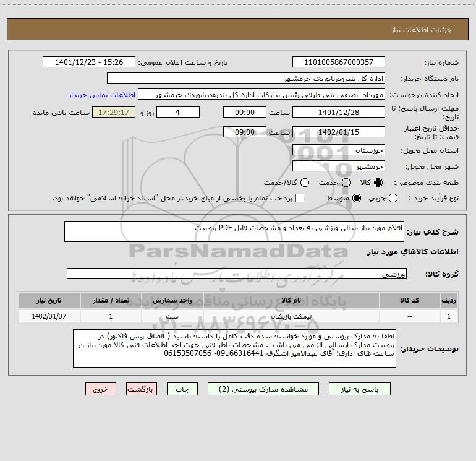The image size is (476, 461).
Task: Click the طبقه بندی موضوعی label
Action: 426,183
